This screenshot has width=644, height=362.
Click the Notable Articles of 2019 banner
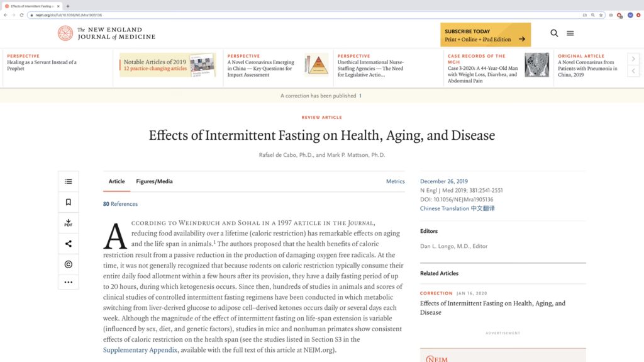pos(167,65)
